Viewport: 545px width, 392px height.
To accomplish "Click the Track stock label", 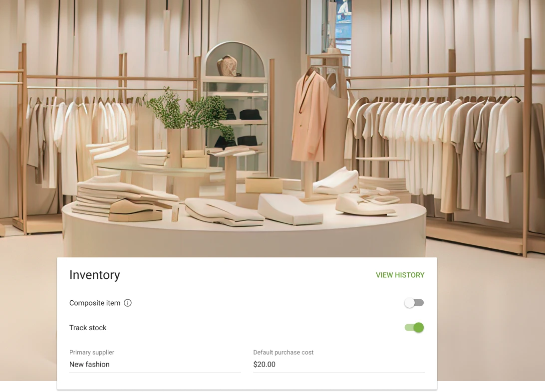I will coord(88,328).
